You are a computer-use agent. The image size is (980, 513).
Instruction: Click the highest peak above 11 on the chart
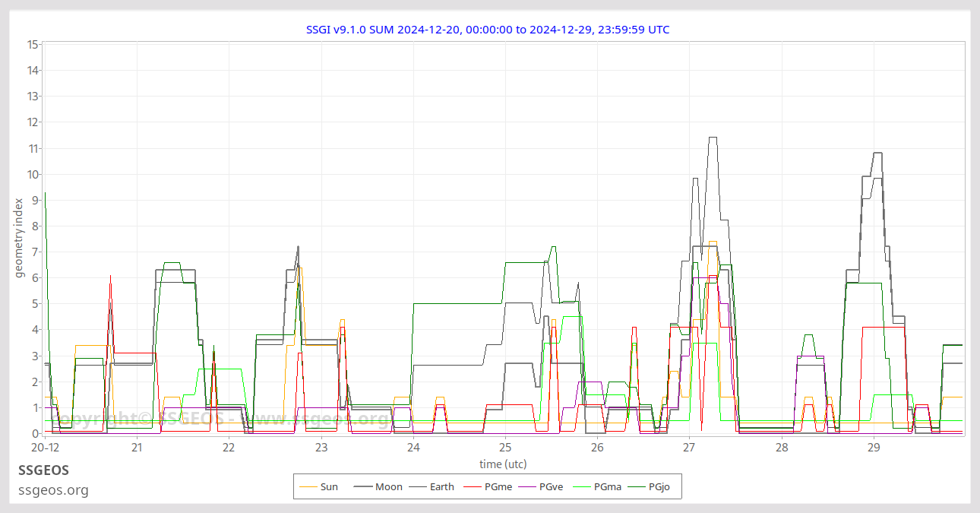click(713, 138)
